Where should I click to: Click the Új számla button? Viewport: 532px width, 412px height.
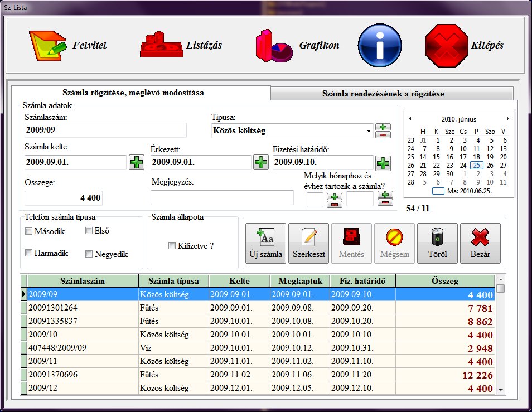tap(265, 243)
